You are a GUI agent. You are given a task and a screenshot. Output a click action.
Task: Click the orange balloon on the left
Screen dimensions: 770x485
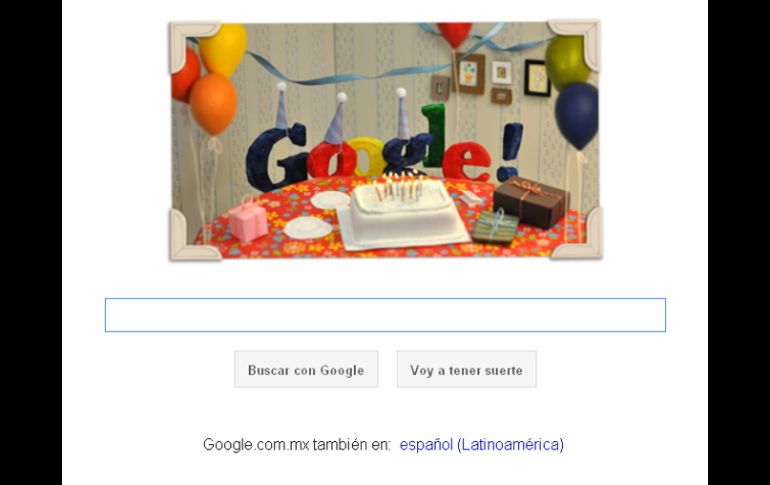click(x=213, y=104)
